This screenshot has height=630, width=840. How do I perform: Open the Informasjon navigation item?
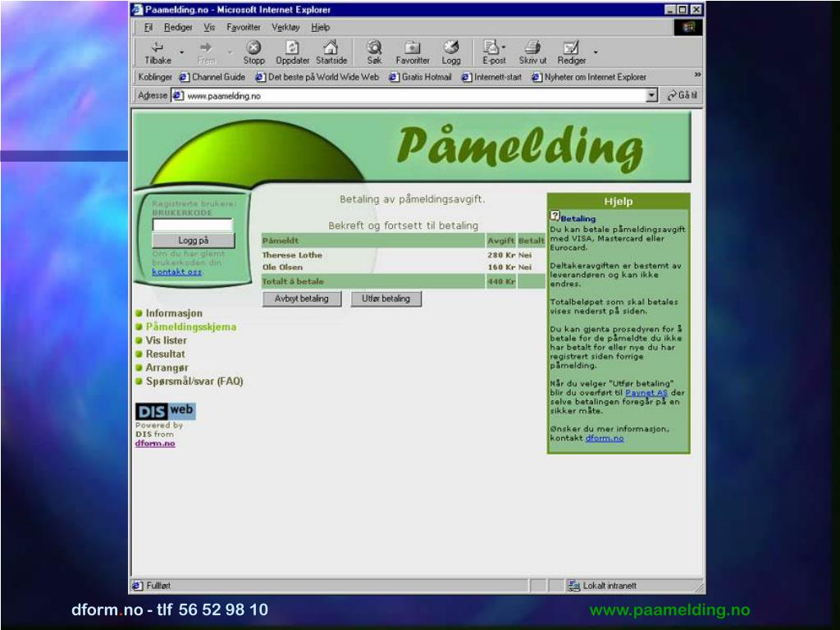pos(174,313)
